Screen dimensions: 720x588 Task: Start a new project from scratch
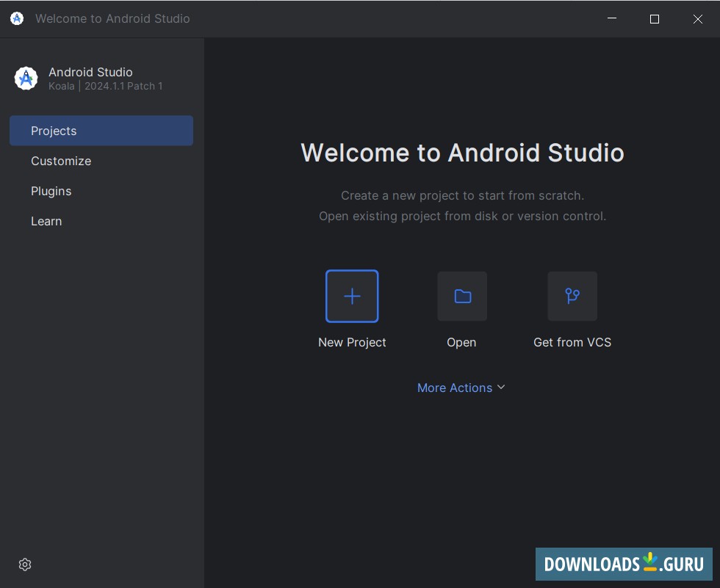click(x=352, y=308)
